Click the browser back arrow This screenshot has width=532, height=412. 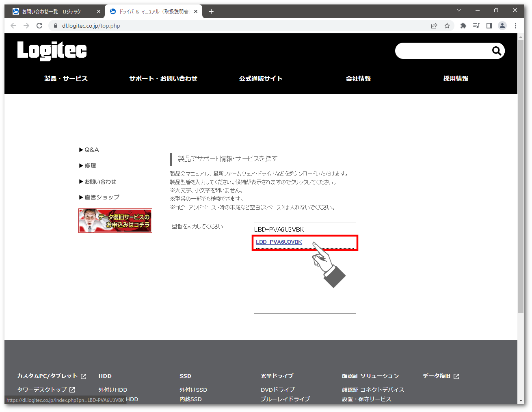[x=13, y=26]
